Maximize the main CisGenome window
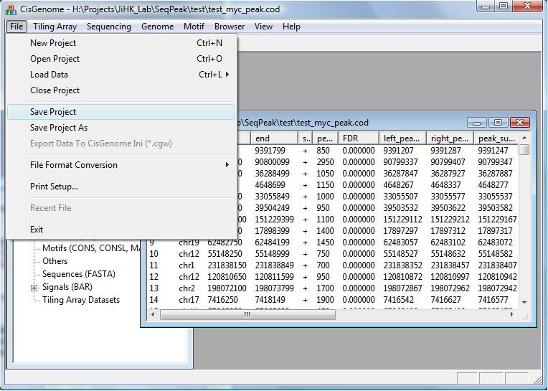This screenshot has width=548, height=391. coord(504,6)
